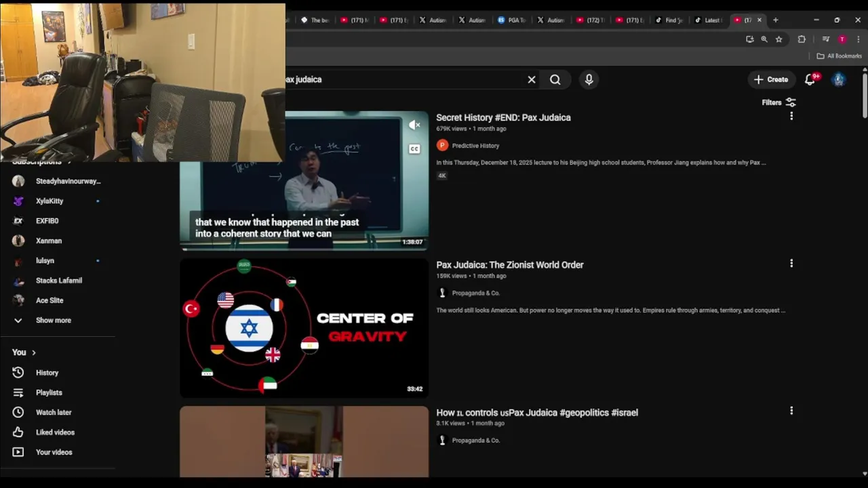The width and height of the screenshot is (868, 488).
Task: Open Steadyhavinourway subscription
Action: tap(58, 181)
